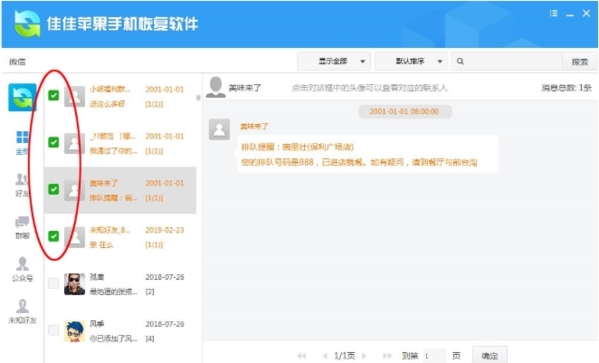The height and width of the screenshot is (363, 599).
Task: Open the 未知好友_8 conversation dated 2019-02-23
Action: pos(120,237)
